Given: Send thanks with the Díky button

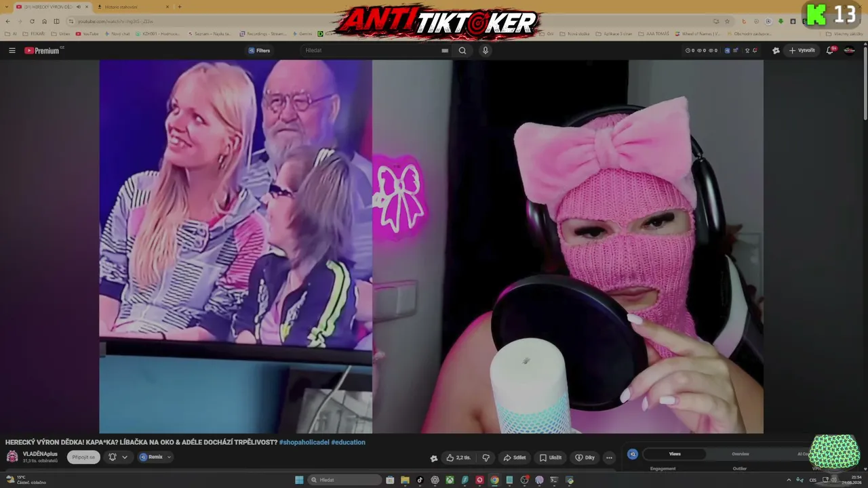Looking at the screenshot, I should [585, 457].
